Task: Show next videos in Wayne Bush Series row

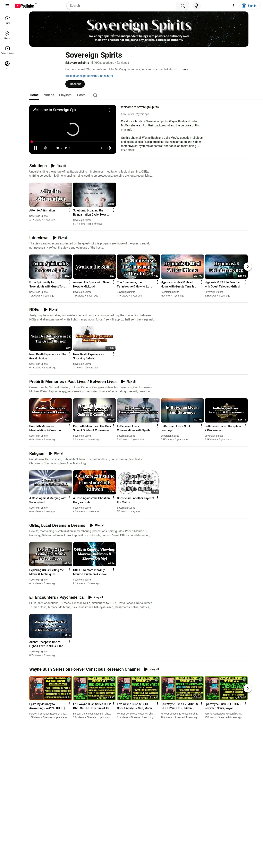Action: click(x=247, y=688)
